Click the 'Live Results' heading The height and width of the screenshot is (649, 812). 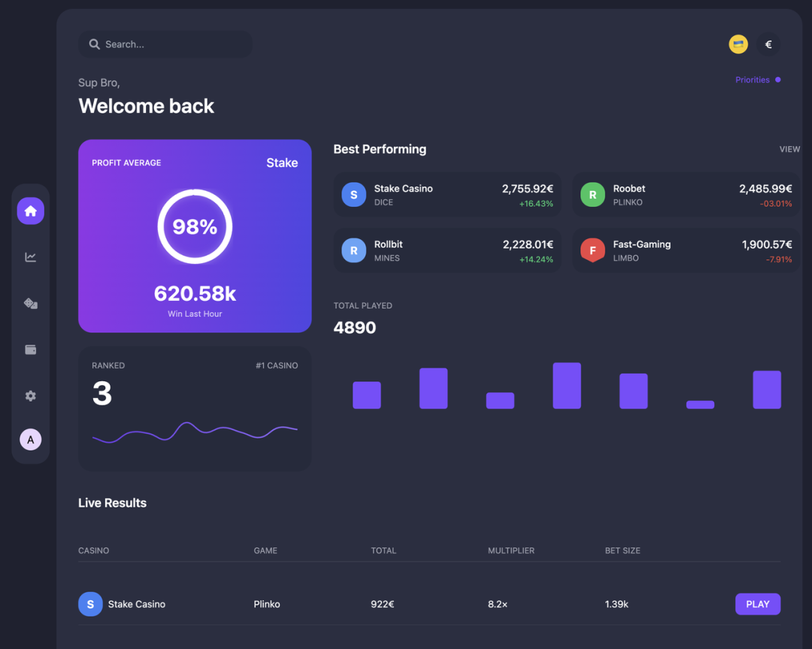tap(112, 503)
